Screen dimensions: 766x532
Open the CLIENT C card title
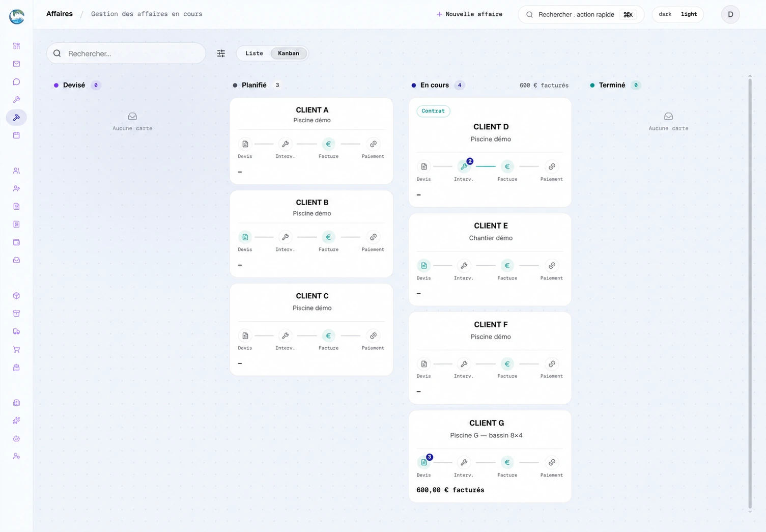click(312, 296)
